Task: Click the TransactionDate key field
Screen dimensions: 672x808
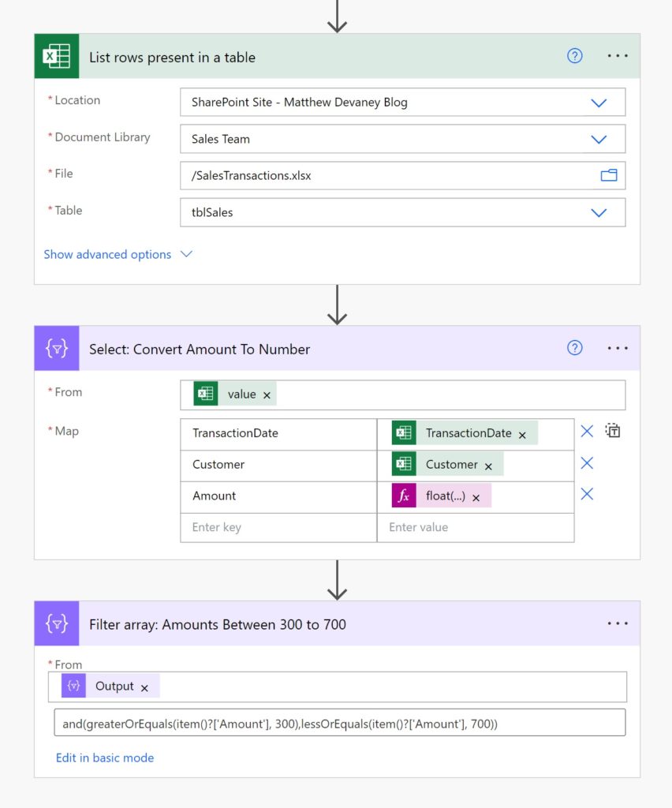Action: tap(278, 433)
